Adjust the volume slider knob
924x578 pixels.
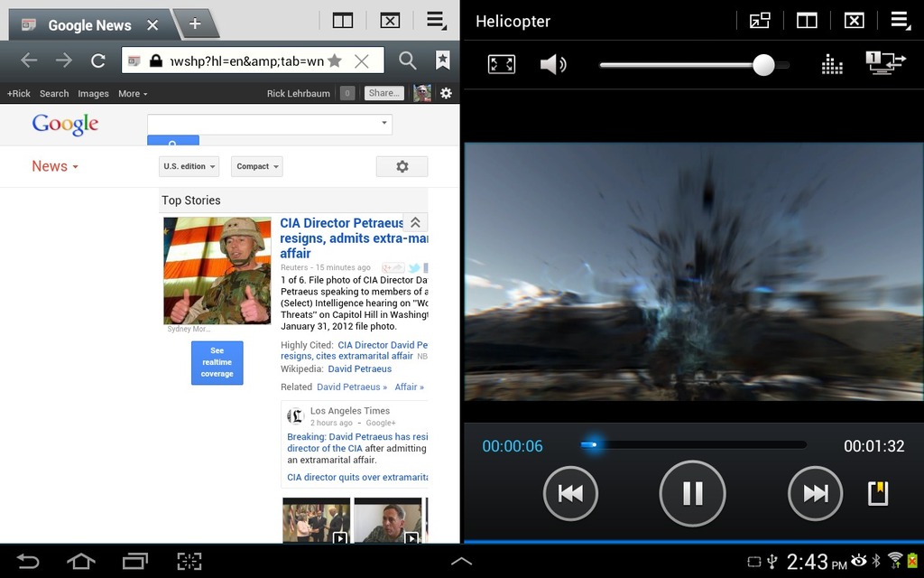tap(763, 65)
